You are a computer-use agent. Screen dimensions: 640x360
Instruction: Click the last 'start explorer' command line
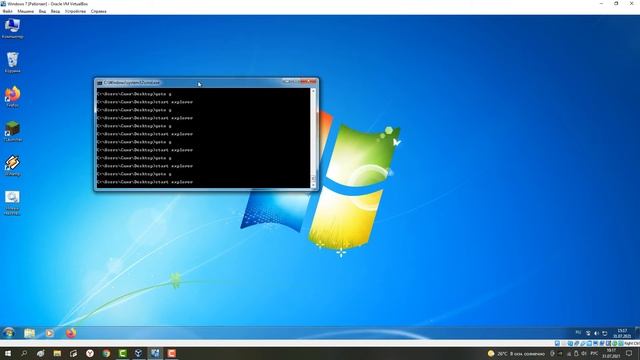145,182
